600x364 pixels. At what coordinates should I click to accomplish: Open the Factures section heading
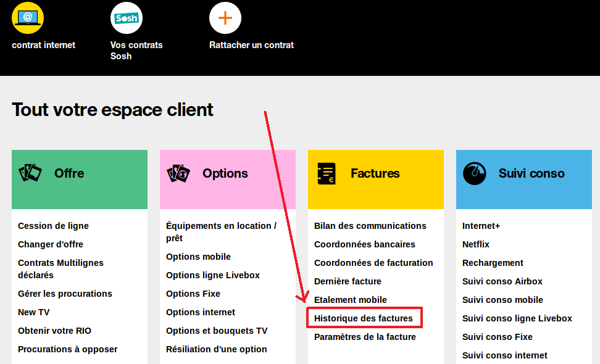375,173
